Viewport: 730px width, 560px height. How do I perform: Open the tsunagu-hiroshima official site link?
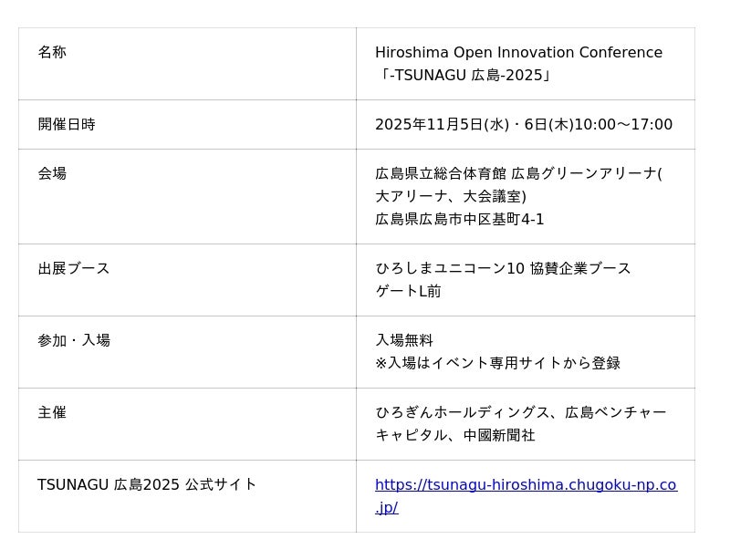[x=526, y=485]
